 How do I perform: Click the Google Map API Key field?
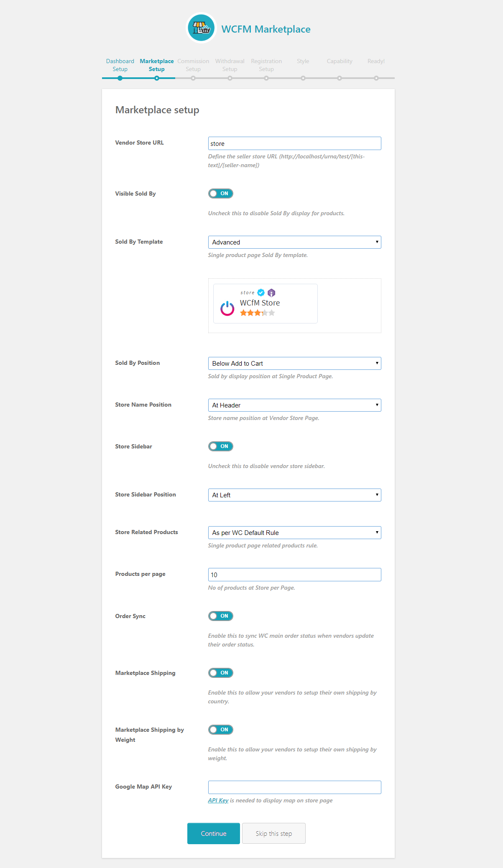pos(295,787)
